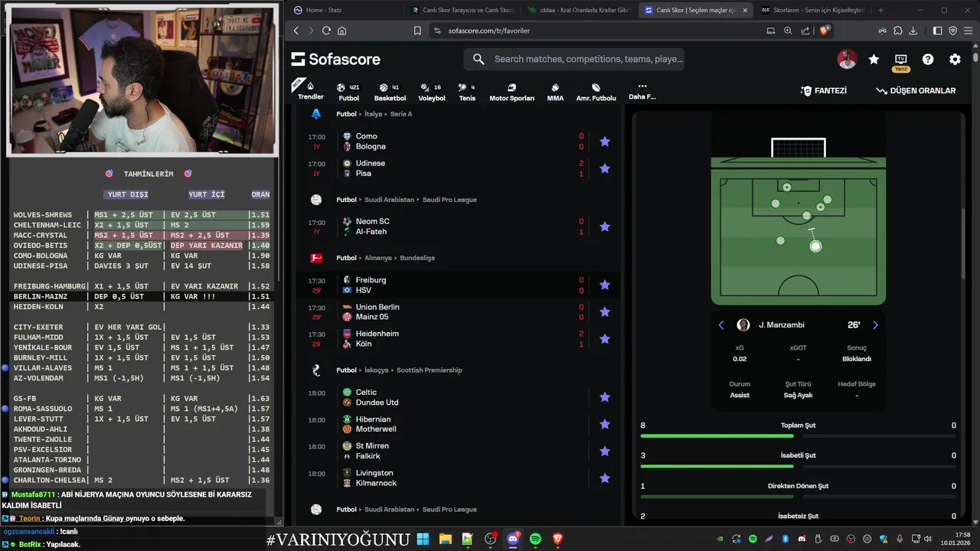Viewport: 980px width, 551px height.
Task: Reload the current page
Action: (x=326, y=31)
